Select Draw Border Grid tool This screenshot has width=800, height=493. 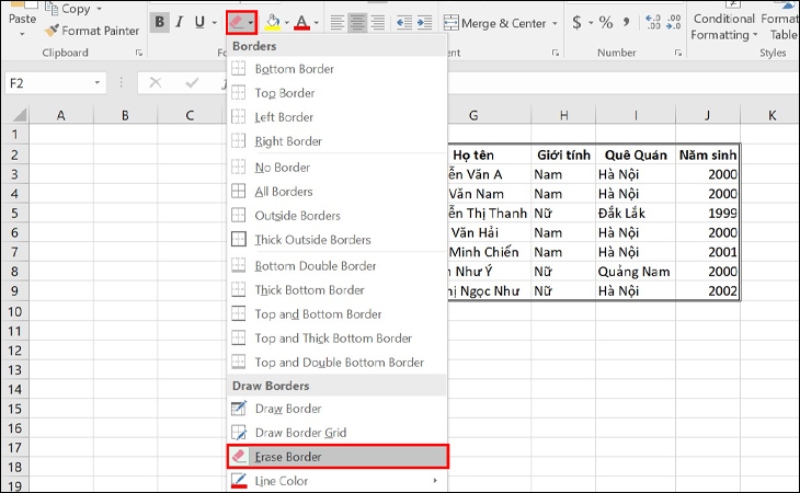click(x=337, y=432)
